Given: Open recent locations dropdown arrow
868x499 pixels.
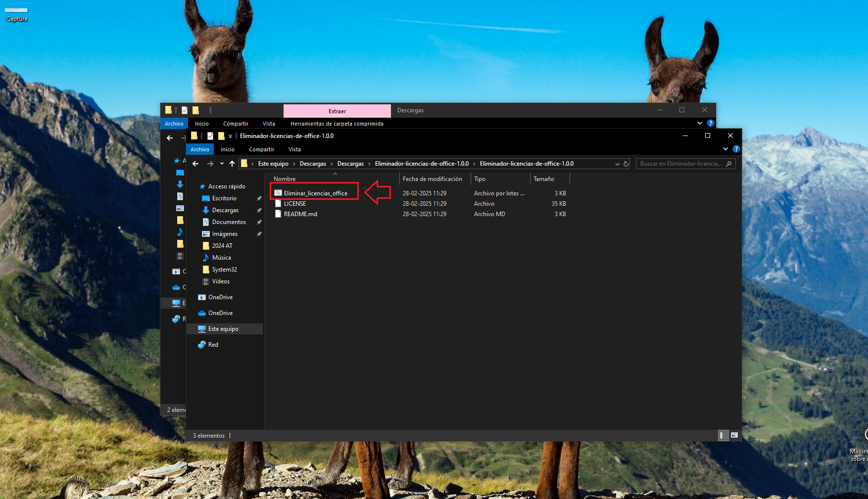Looking at the screenshot, I should [222, 164].
